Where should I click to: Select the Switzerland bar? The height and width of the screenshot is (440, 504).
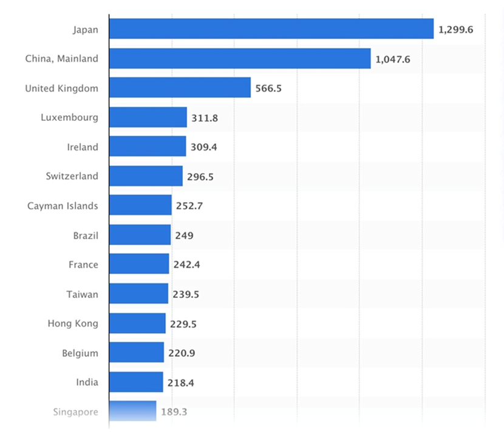coord(146,176)
